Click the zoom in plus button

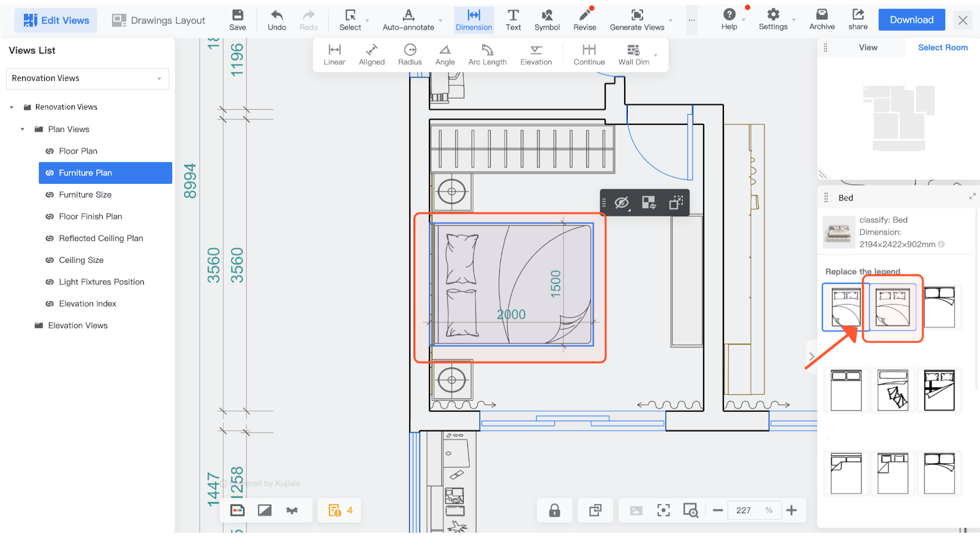tap(791, 511)
